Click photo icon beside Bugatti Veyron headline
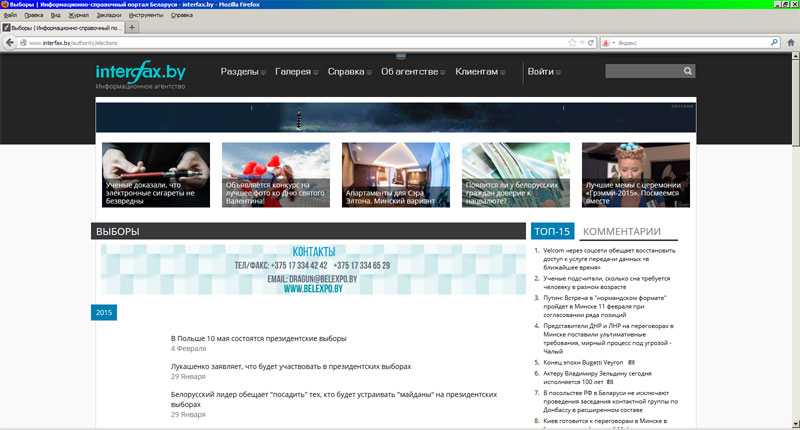This screenshot has height=430, width=800. point(631,362)
